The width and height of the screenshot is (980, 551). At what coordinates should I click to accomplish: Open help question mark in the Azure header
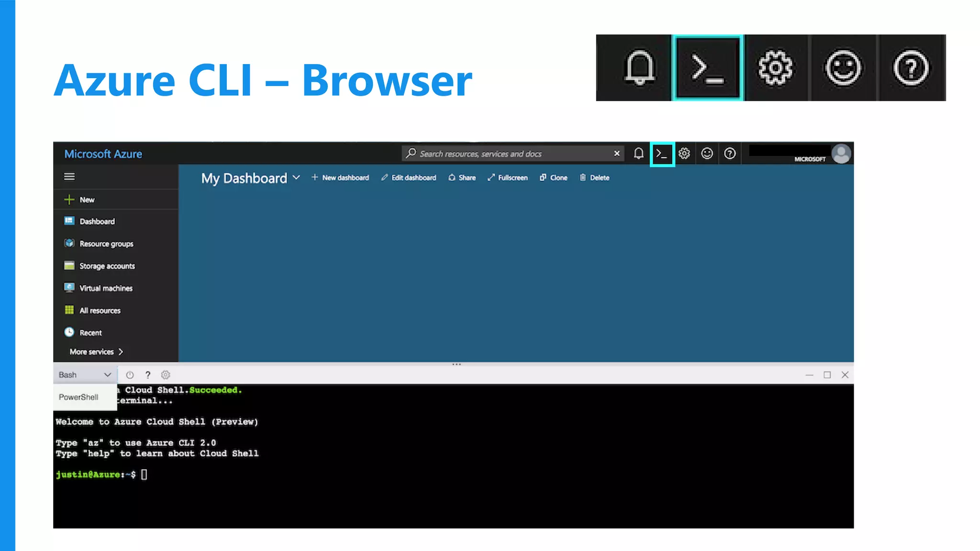click(730, 154)
